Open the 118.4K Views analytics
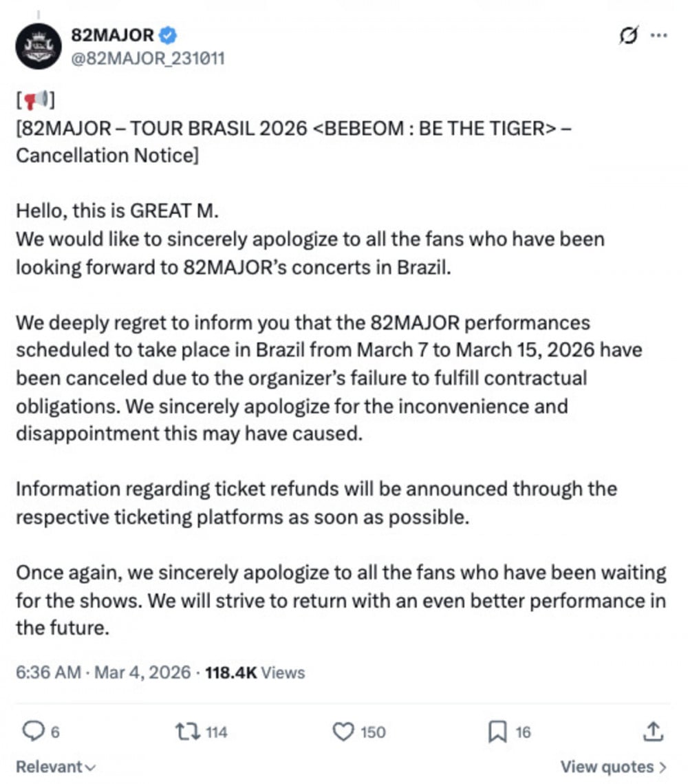 click(x=255, y=672)
